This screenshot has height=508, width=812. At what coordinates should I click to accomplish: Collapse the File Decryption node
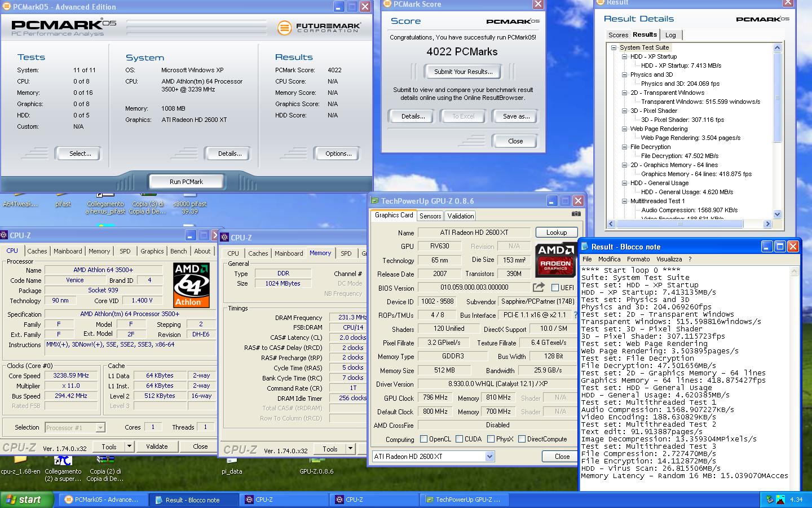pyautogui.click(x=624, y=147)
